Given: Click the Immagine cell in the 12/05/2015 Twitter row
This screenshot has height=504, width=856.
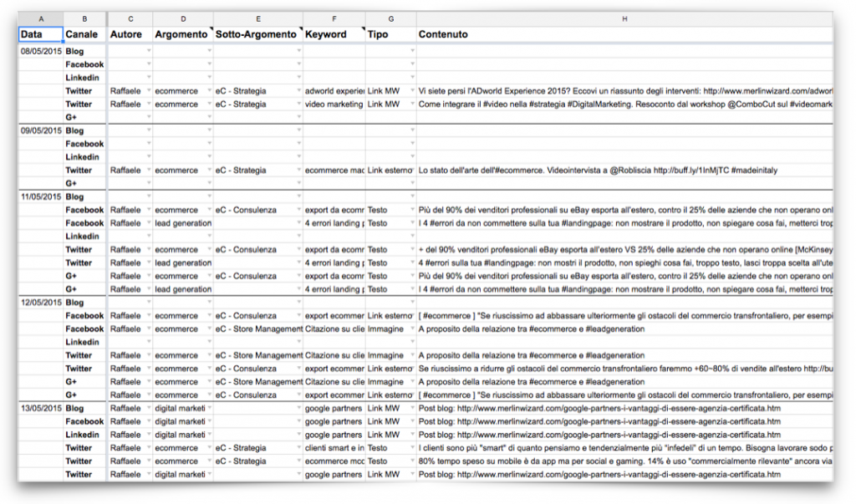Looking at the screenshot, I should point(386,355).
